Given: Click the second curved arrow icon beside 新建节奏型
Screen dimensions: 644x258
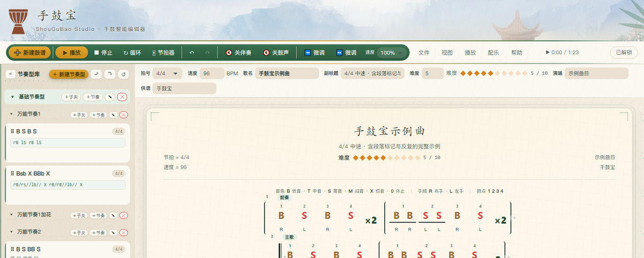Looking at the screenshot, I should click(x=110, y=74).
